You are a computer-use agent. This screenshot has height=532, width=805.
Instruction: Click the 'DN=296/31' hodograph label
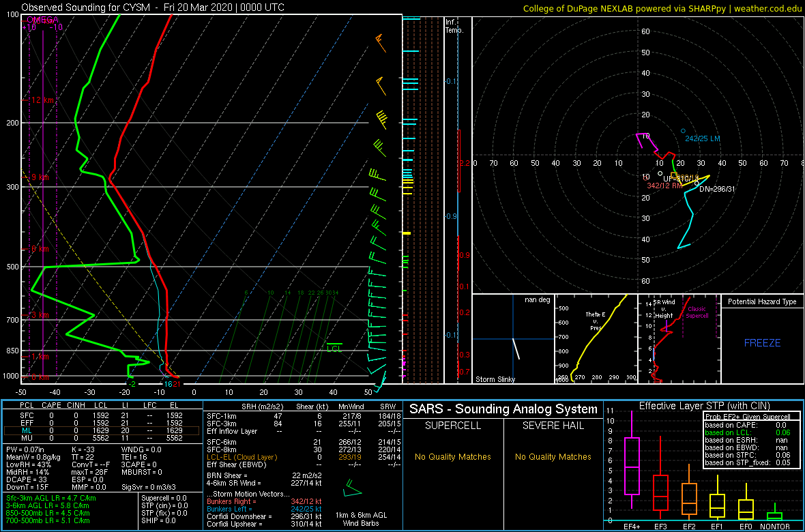[717, 189]
